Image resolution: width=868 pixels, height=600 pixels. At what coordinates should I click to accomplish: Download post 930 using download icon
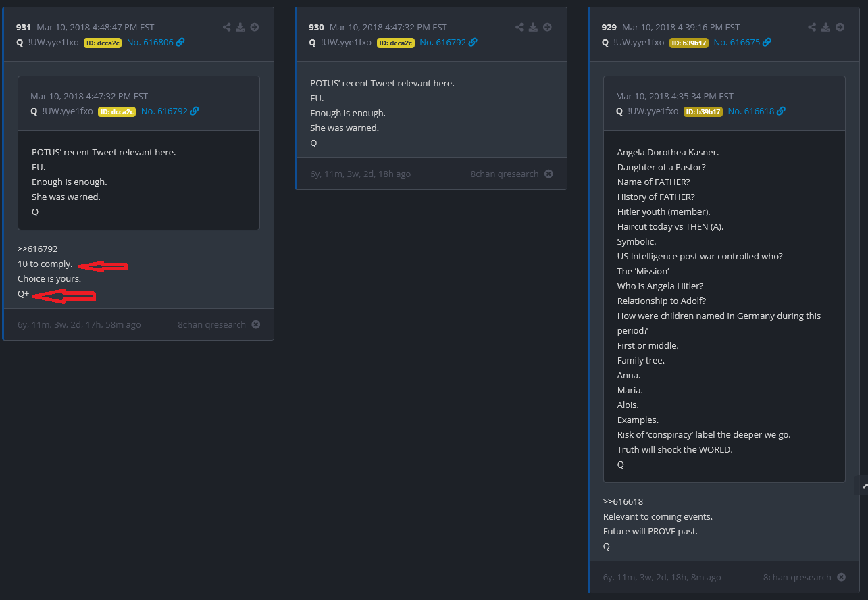[x=533, y=28]
